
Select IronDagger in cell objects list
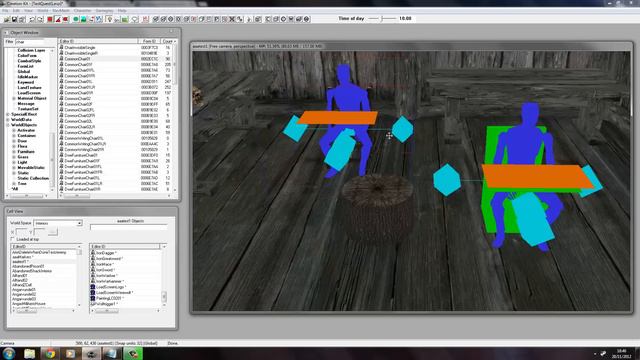pyautogui.click(x=106, y=253)
